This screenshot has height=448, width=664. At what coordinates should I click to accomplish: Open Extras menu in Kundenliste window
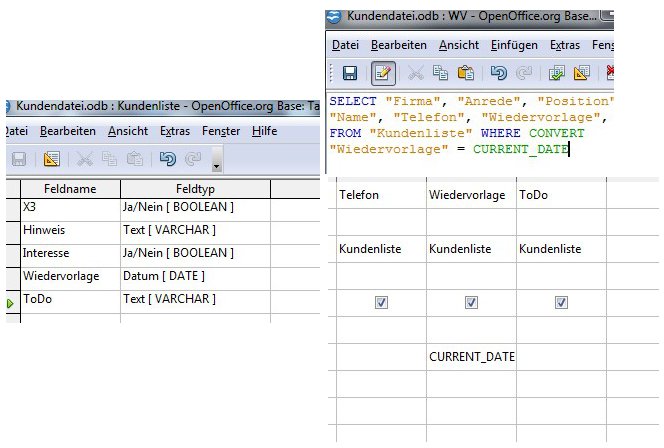(x=175, y=131)
